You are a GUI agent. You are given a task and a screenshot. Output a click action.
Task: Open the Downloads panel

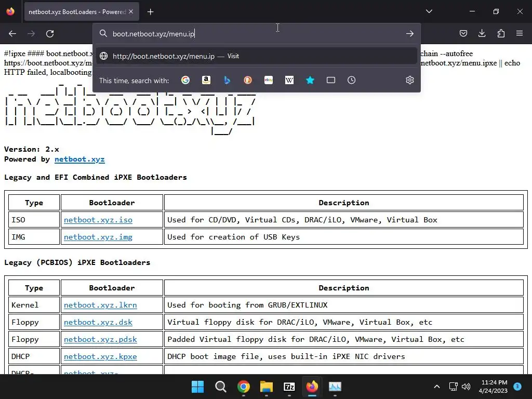[x=482, y=33]
